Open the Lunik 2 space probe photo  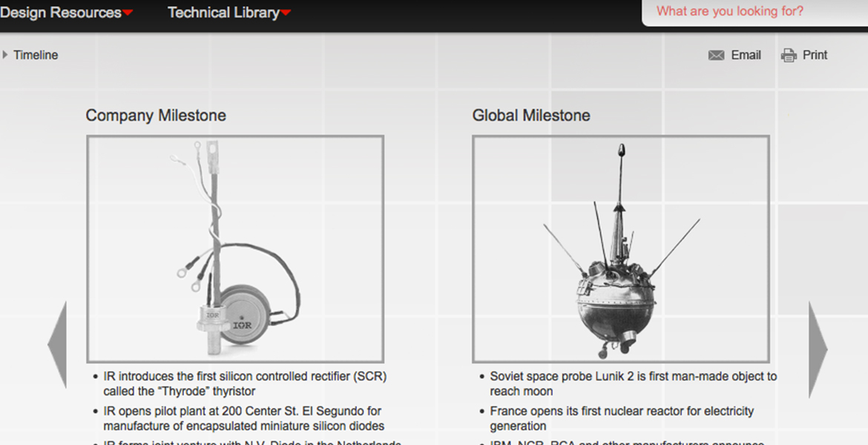point(620,248)
